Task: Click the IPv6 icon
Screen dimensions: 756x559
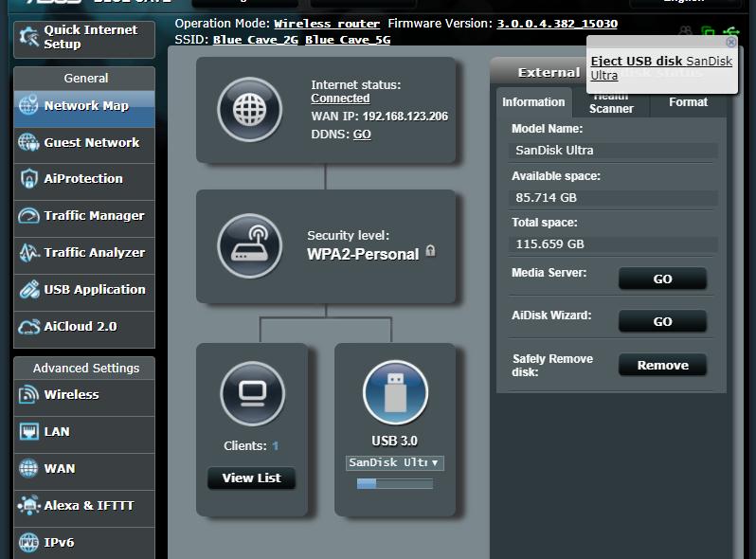Action: coord(28,542)
